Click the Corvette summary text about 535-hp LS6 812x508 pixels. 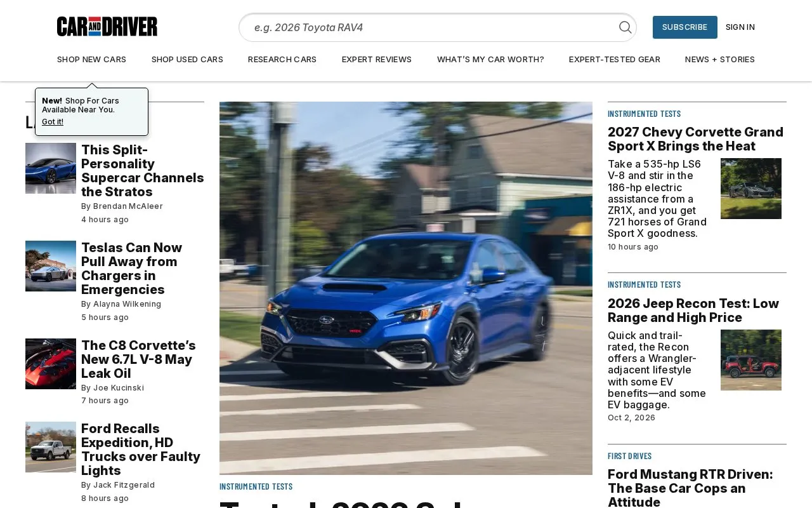click(x=657, y=199)
